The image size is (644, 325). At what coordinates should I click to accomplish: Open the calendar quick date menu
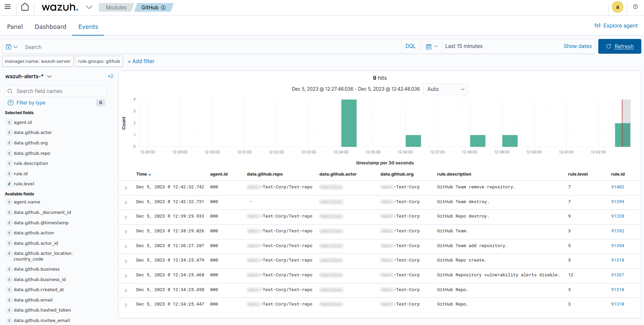click(x=432, y=46)
